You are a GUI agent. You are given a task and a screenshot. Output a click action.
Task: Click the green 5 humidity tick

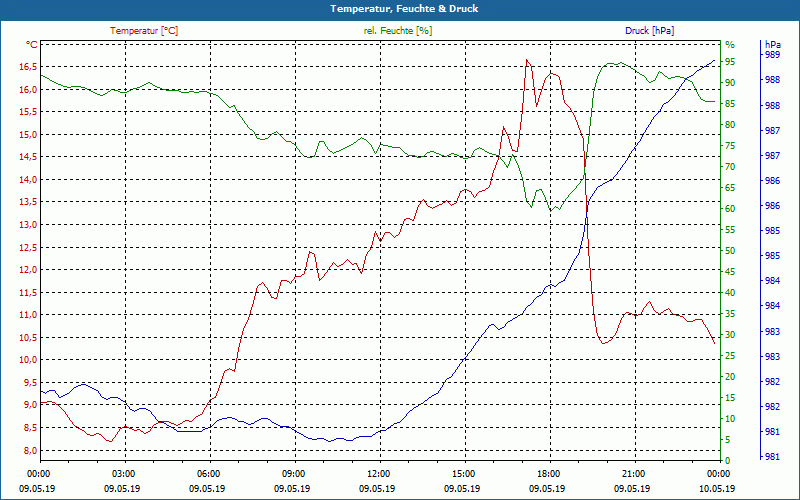point(728,440)
